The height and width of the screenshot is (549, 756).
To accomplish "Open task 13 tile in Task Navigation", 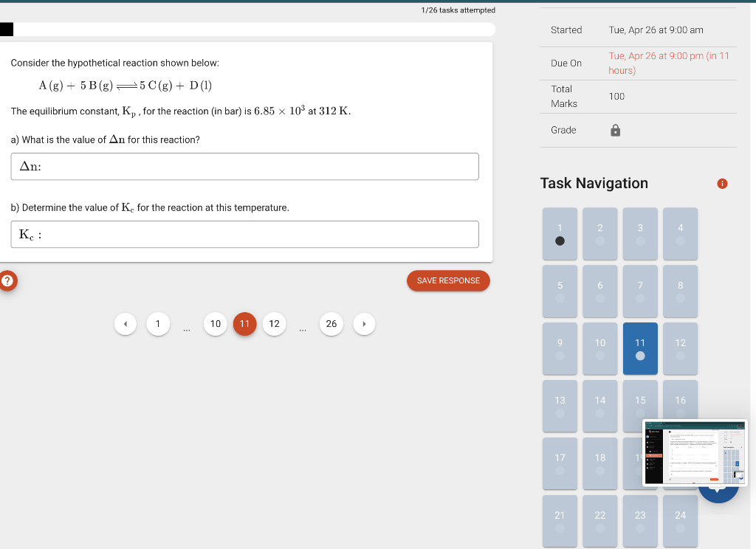I will pyautogui.click(x=560, y=406).
